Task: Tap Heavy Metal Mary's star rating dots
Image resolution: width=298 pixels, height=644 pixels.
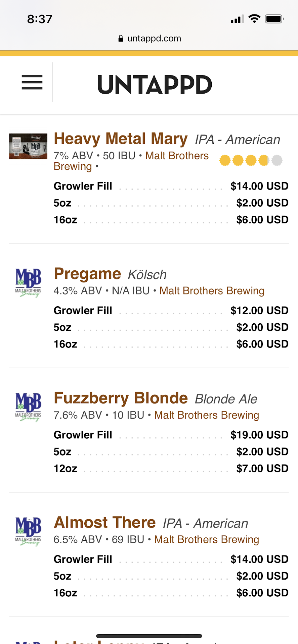Action: [x=251, y=160]
